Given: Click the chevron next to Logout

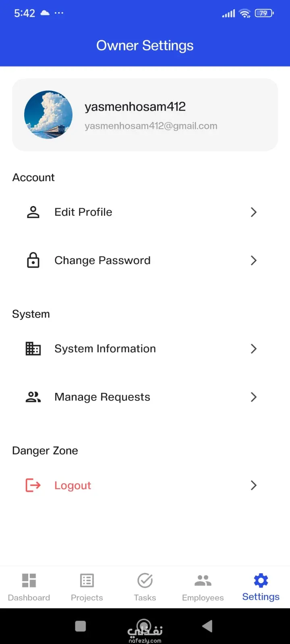Looking at the screenshot, I should click(x=254, y=485).
